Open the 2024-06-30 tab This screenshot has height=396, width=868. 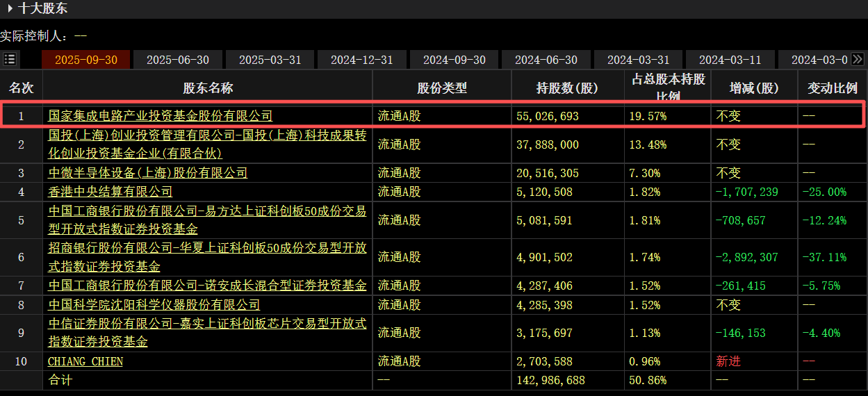click(546, 60)
